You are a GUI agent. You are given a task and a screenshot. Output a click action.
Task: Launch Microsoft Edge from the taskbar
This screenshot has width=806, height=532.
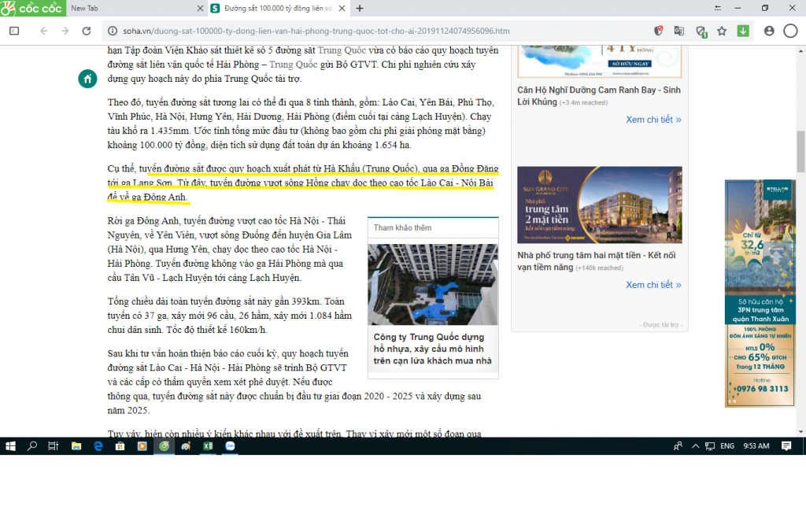tap(98, 446)
